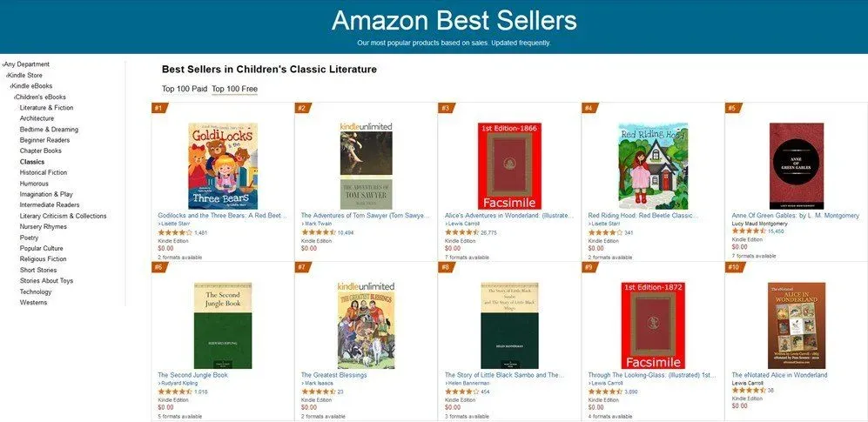Open Westerns category in sidebar
868x422 pixels.
coord(34,303)
